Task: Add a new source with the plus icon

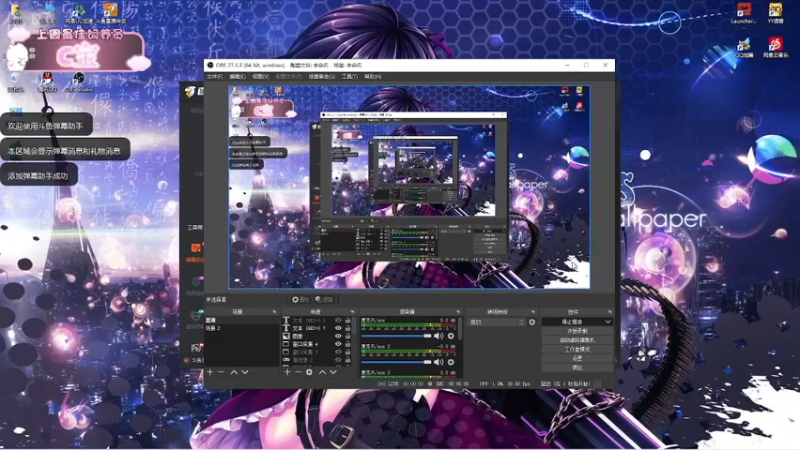Action: [287, 372]
